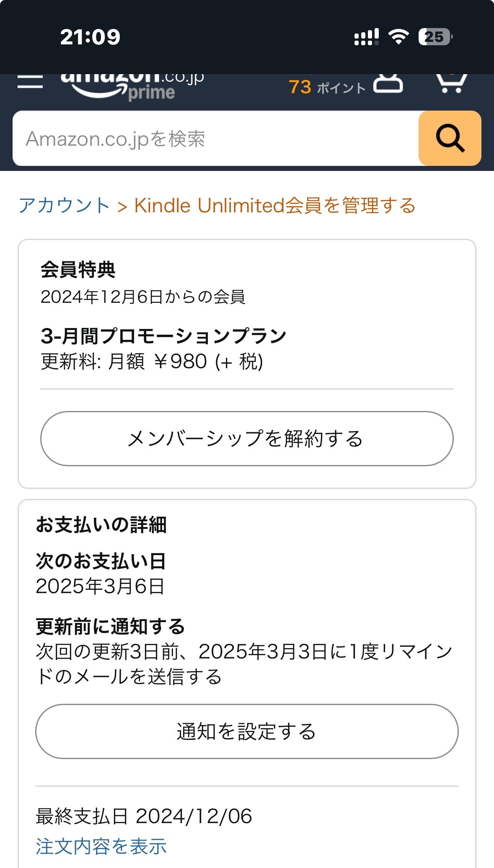Check the Wi-Fi status icon
The width and height of the screenshot is (494, 868).
tap(398, 37)
